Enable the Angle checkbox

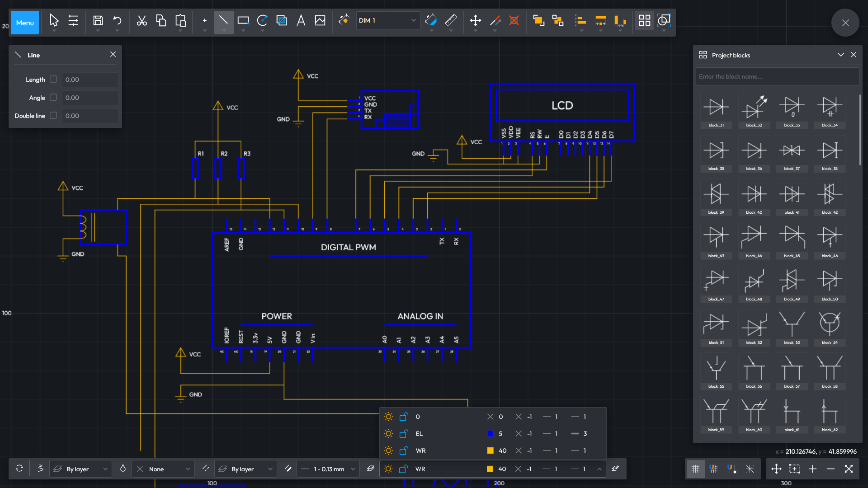(53, 98)
